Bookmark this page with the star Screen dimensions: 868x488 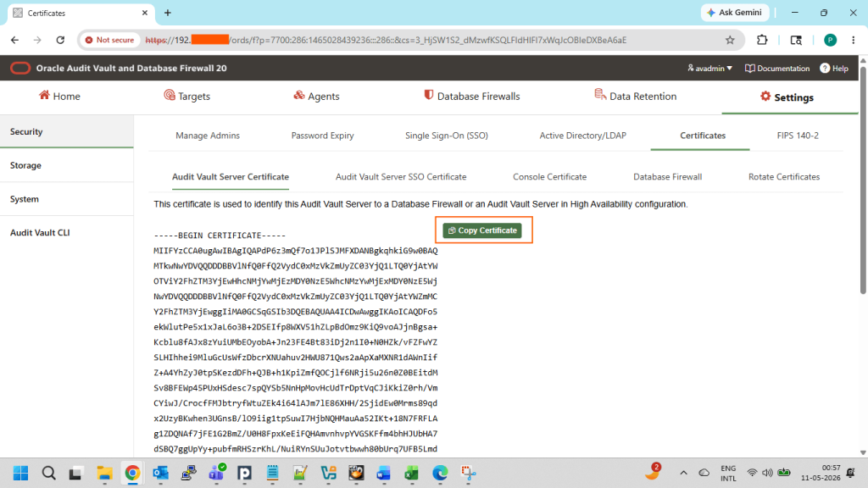(730, 40)
